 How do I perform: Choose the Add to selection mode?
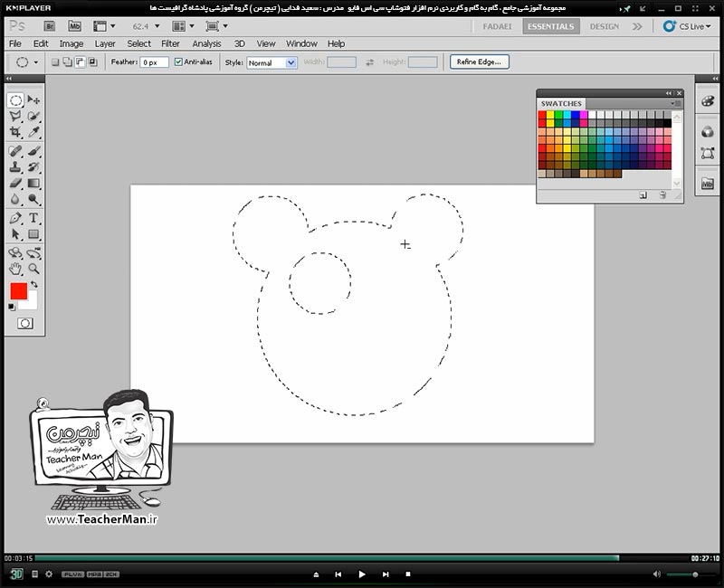(67, 62)
